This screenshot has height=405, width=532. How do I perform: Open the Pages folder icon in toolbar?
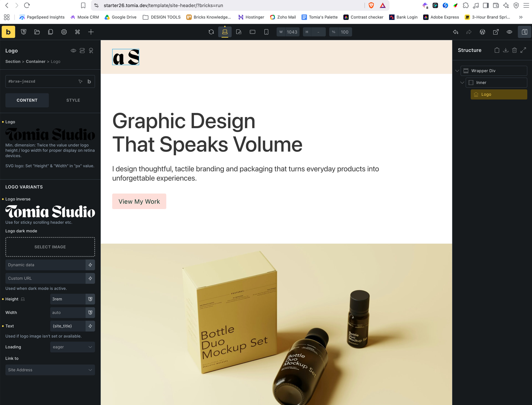click(x=37, y=32)
